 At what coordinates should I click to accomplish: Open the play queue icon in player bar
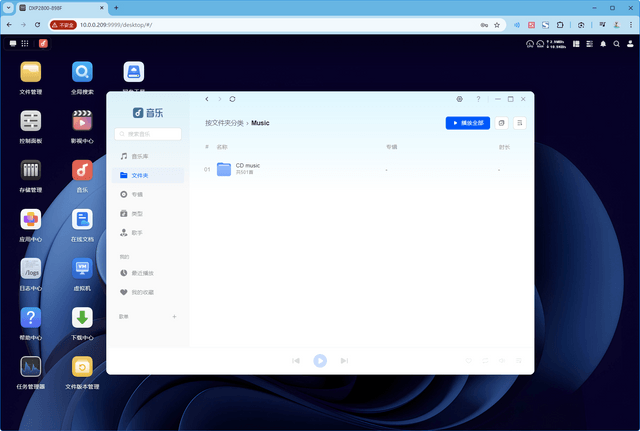point(519,361)
